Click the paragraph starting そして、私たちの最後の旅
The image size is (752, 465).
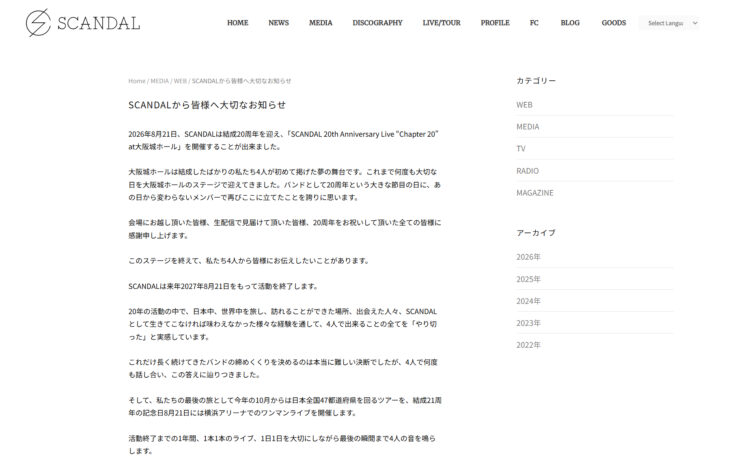coord(285,407)
